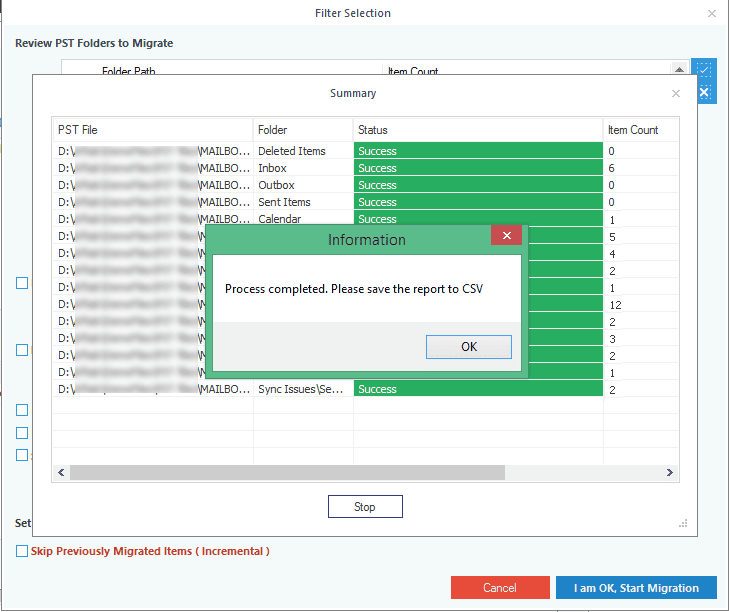729x612 pixels.
Task: Click the resize grip of Summary window
Action: tap(683, 524)
